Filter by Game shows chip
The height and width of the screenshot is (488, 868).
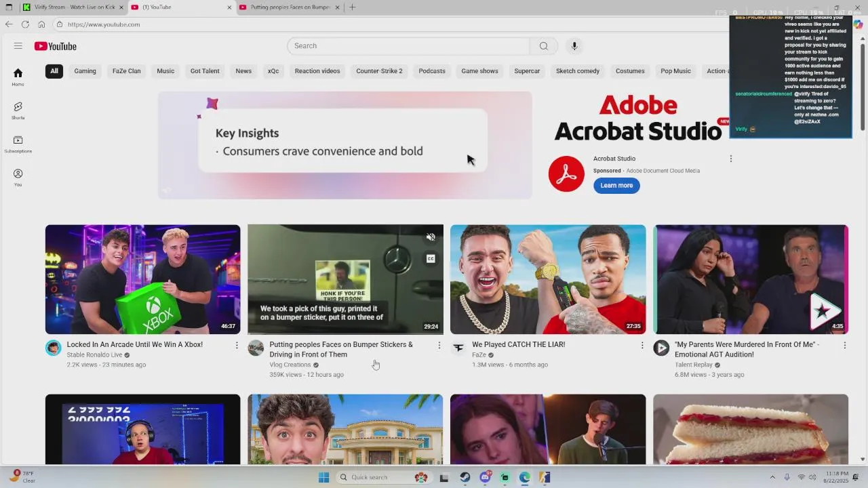(479, 71)
